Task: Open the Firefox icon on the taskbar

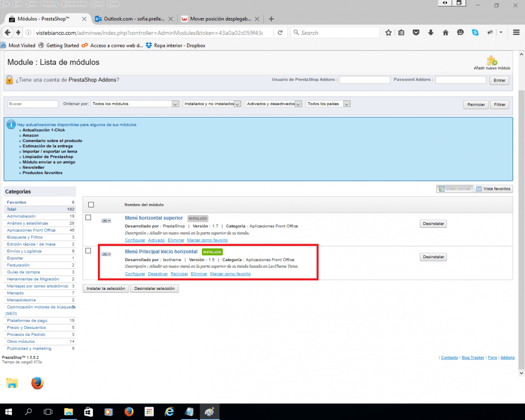Action: 129,411
